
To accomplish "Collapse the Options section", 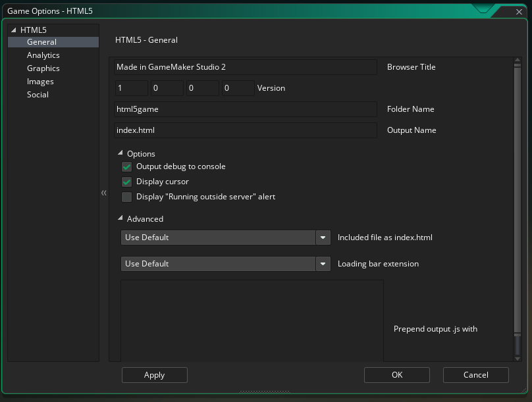I will [x=120, y=153].
